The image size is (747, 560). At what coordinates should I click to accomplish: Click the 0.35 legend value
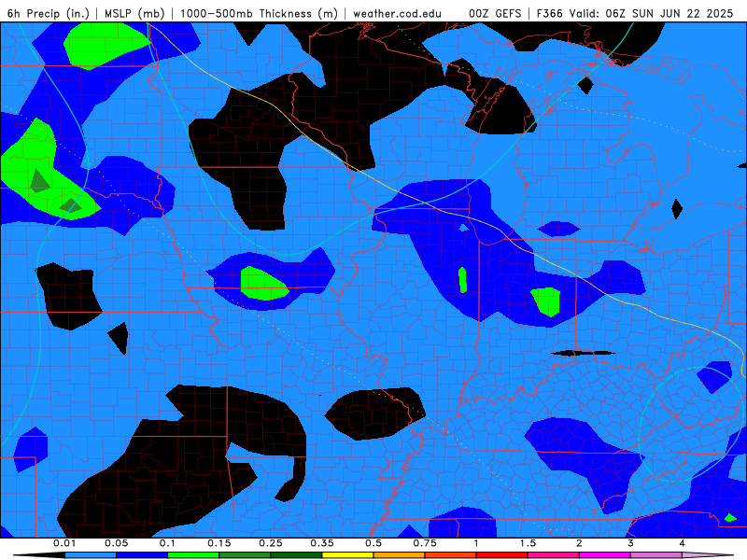pyautogui.click(x=322, y=543)
